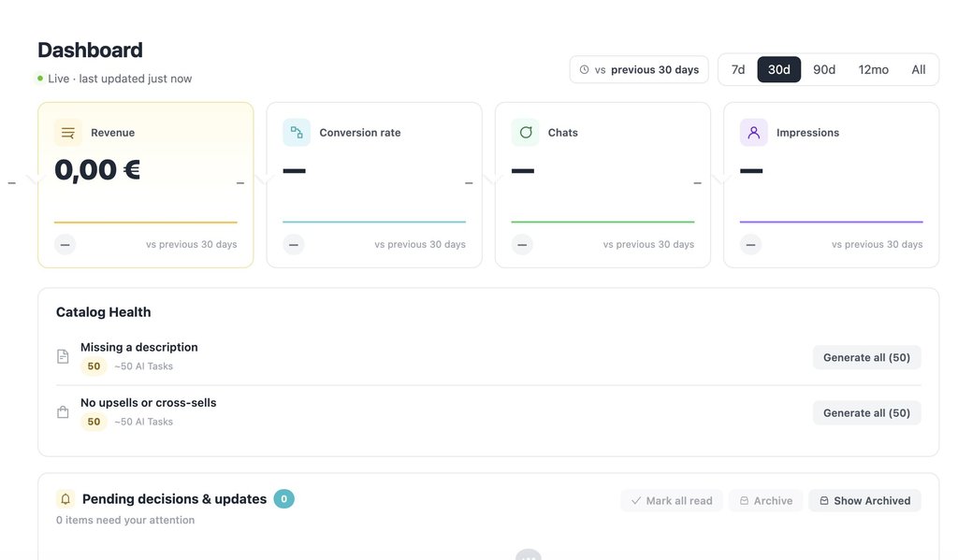Click the shopping bag icon for No upsells
Image resolution: width=958 pixels, height=560 pixels.
pyautogui.click(x=63, y=412)
